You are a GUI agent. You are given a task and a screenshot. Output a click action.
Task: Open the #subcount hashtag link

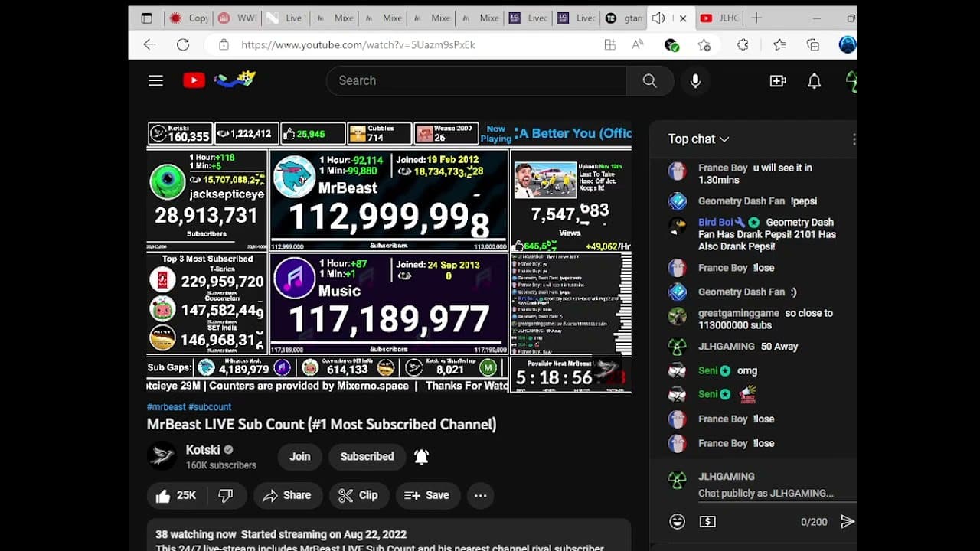point(210,407)
